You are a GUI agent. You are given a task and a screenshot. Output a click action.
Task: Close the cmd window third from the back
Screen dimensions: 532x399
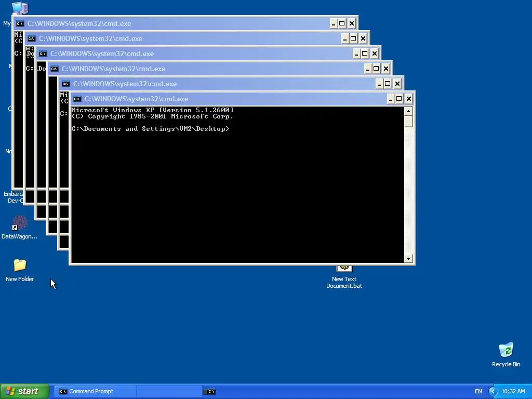click(x=375, y=54)
